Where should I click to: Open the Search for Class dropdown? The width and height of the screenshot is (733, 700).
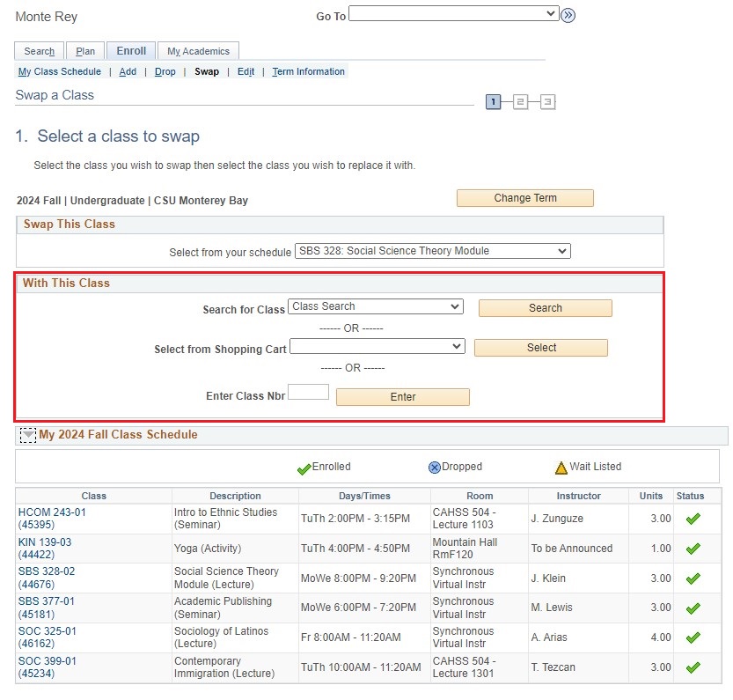(x=376, y=306)
